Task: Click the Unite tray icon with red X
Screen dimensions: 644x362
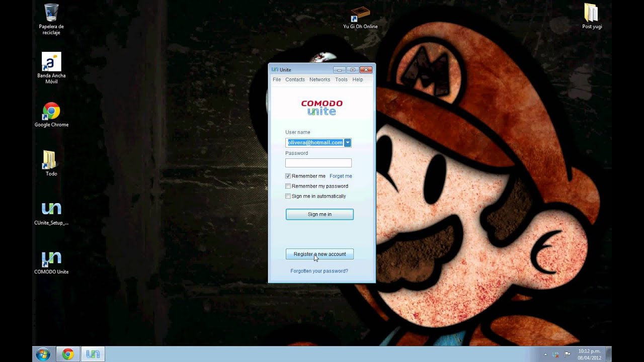Action: pyautogui.click(x=556, y=354)
